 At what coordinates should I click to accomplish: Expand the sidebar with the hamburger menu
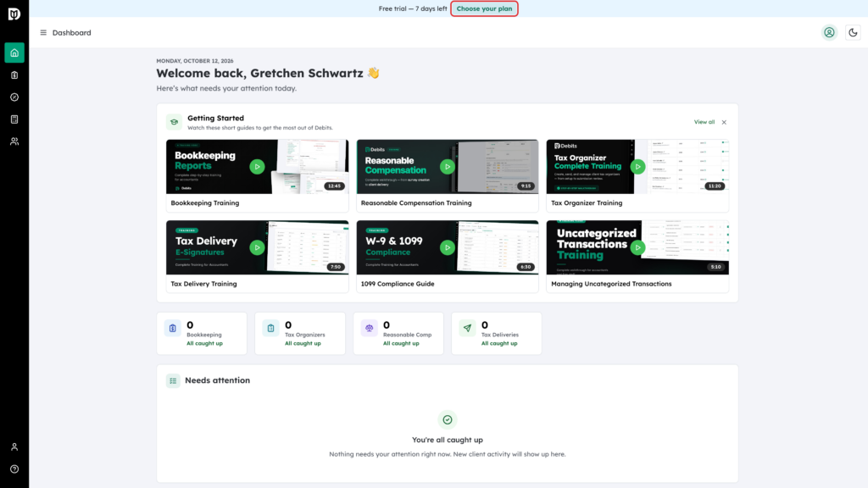click(x=43, y=33)
